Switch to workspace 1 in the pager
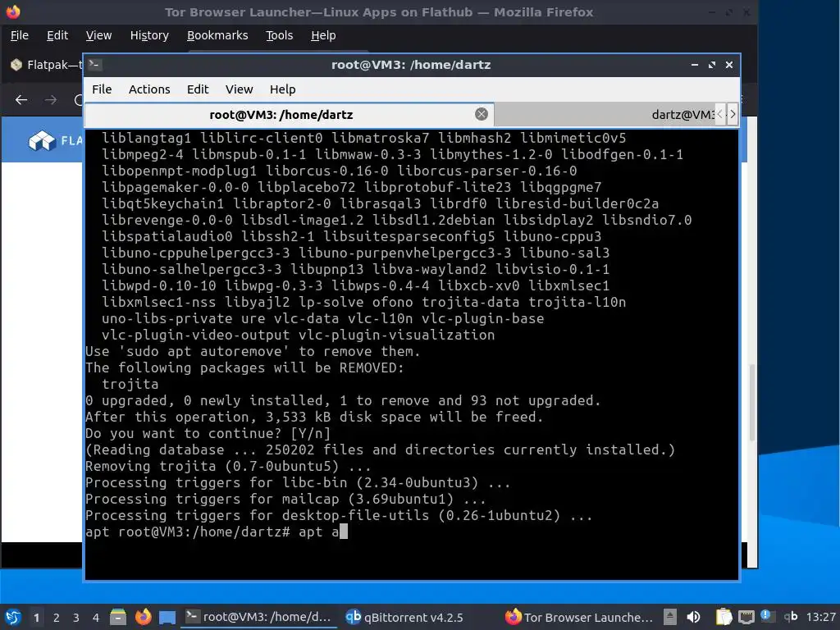Image resolution: width=840 pixels, height=630 pixels. [x=36, y=618]
